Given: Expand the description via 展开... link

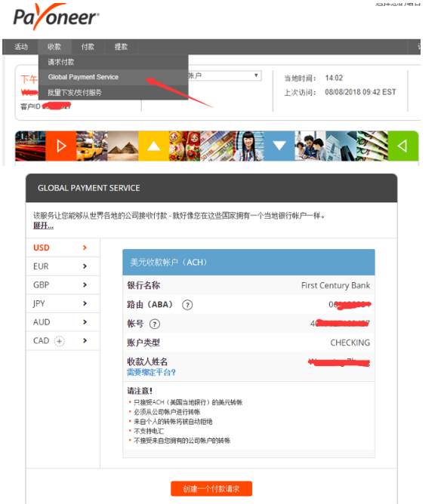Looking at the screenshot, I should coord(44,226).
